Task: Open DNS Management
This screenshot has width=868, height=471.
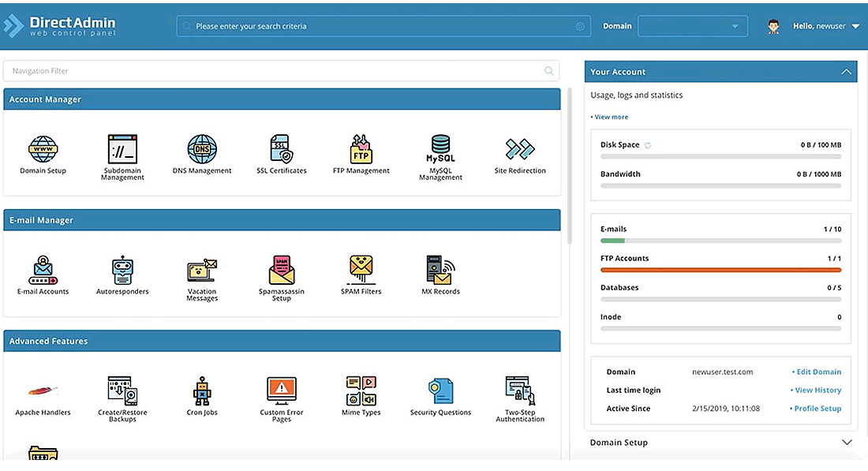Action: (202, 155)
